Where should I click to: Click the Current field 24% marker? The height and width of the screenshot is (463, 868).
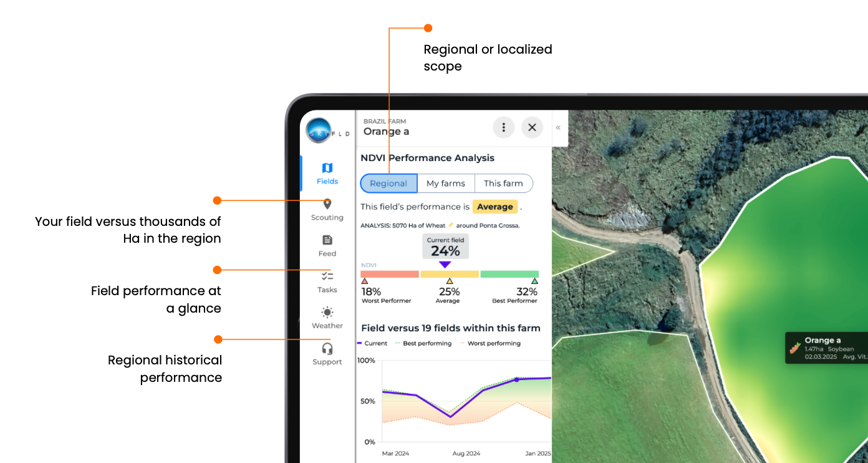point(445,247)
